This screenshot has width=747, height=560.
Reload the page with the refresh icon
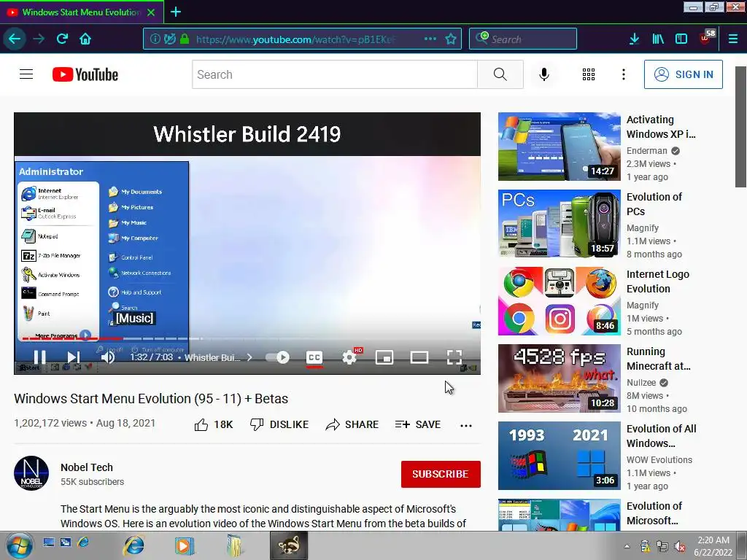(62, 39)
